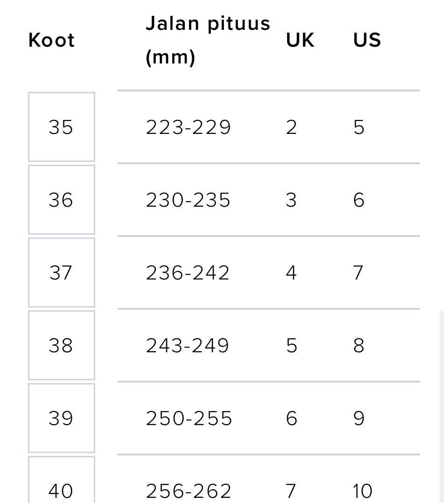Click foot length 223-229 cell
448x503 pixels.
188,127
